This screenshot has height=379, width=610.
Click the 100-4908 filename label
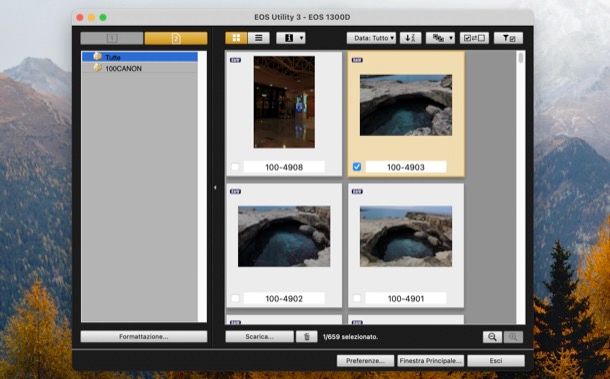pos(284,167)
